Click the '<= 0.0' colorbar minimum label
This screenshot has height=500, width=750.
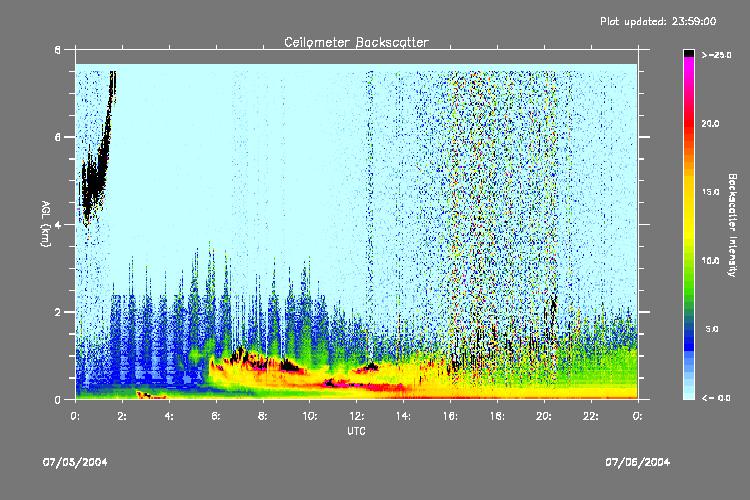716,398
